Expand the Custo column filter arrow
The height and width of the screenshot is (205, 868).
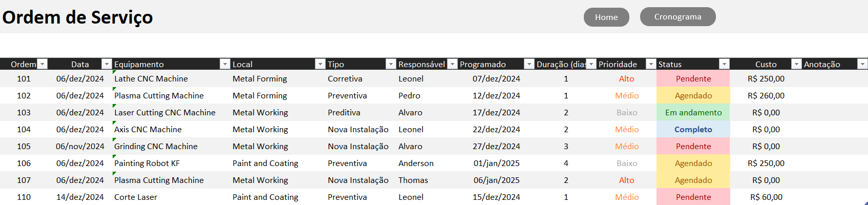(796, 64)
